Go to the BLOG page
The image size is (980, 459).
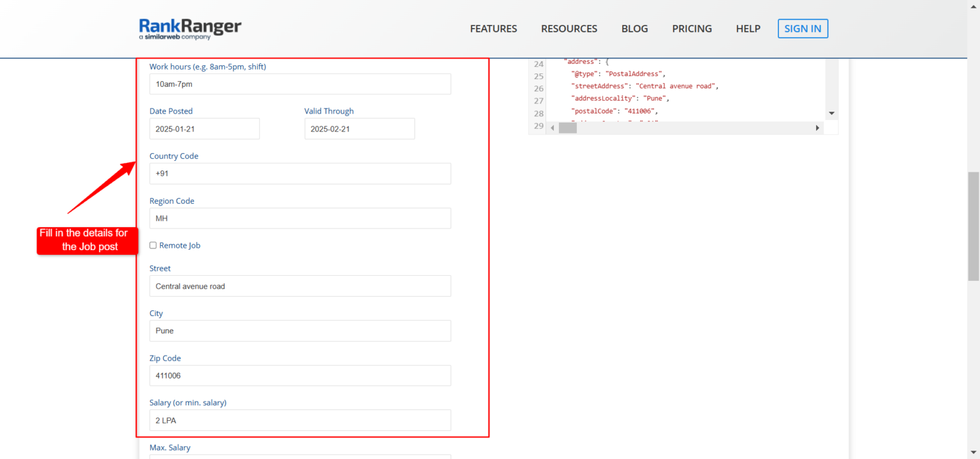point(634,28)
